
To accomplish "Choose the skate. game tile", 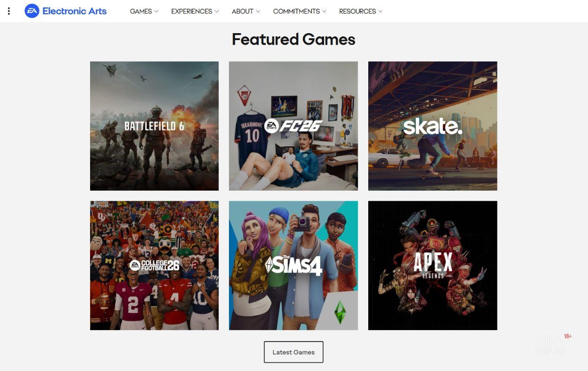I will (x=433, y=126).
